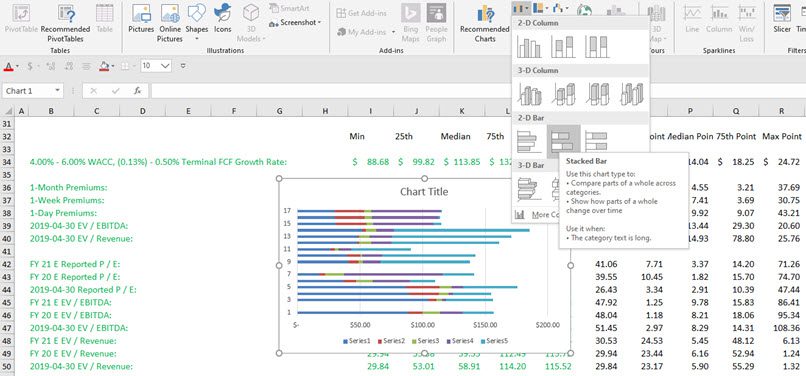Click the Chart Title text in chart
The width and height of the screenshot is (806, 376).
pyautogui.click(x=424, y=192)
